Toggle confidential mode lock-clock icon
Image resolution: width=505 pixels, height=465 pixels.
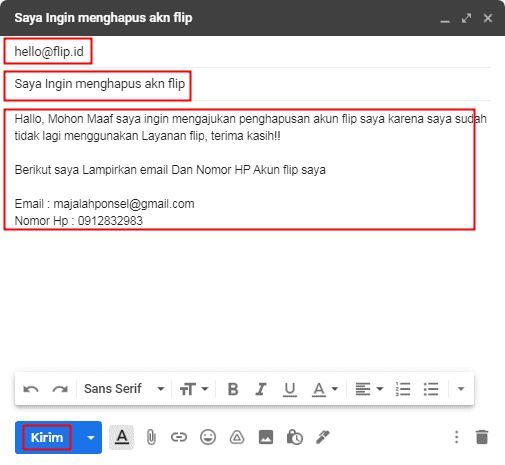(295, 437)
